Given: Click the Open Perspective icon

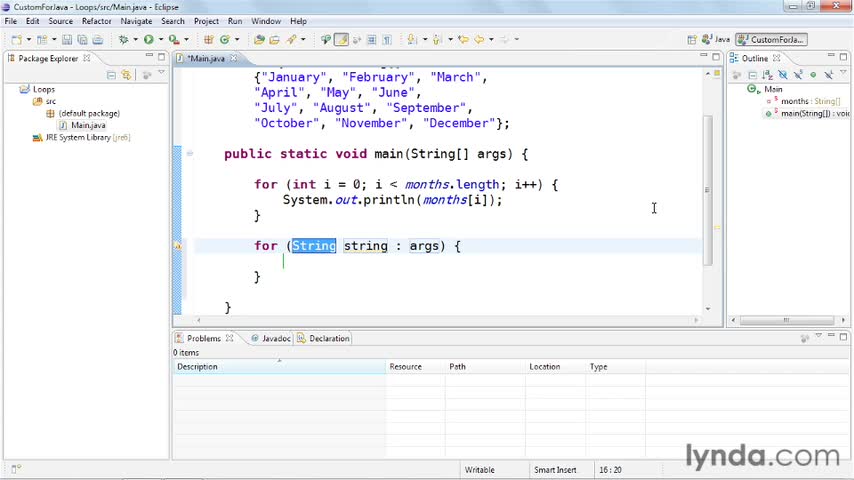Looking at the screenshot, I should pyautogui.click(x=692, y=40).
